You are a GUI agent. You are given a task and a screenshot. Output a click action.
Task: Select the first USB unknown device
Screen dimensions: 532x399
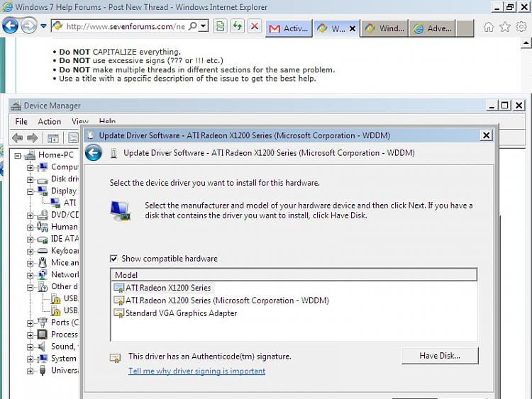click(x=70, y=298)
